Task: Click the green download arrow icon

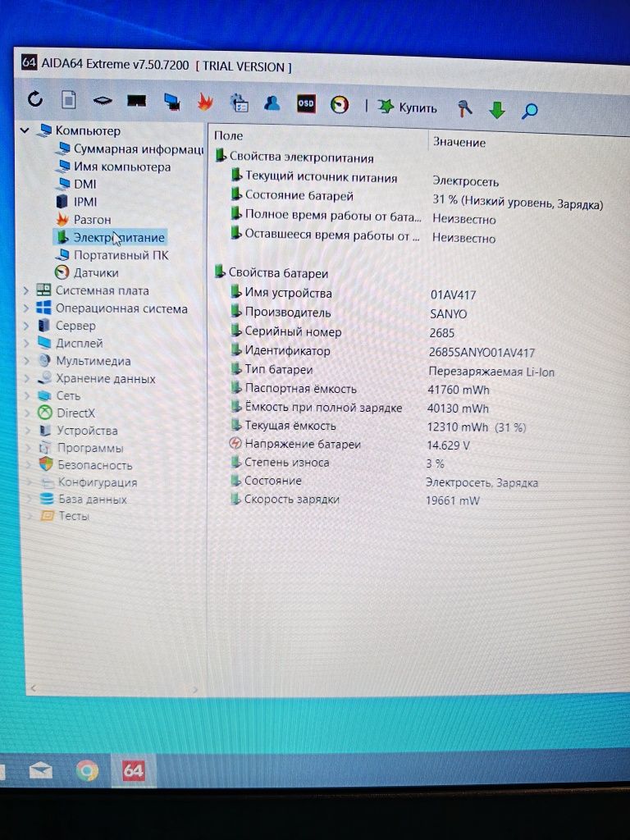Action: point(497,110)
